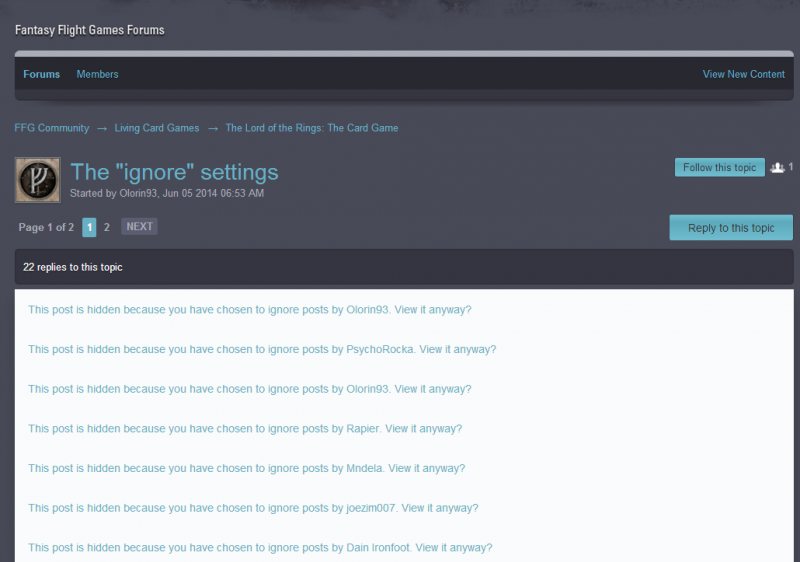The height and width of the screenshot is (562, 800).
Task: Open The Lord of the Rings: The Card Game breadcrumb
Action: (312, 128)
